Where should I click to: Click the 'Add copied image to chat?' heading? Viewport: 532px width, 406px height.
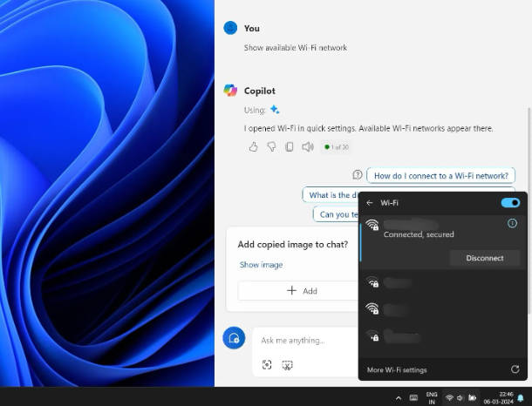tap(292, 244)
